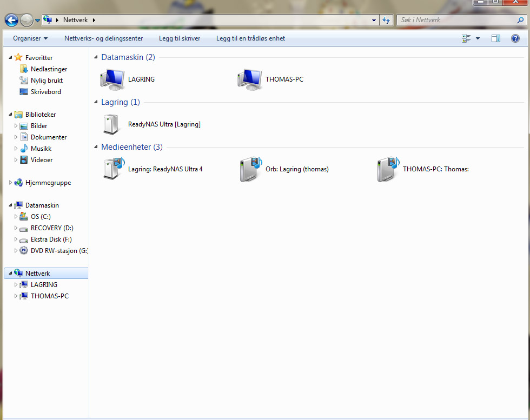530x420 pixels.
Task: Open the view options dropdown arrow
Action: tap(478, 38)
